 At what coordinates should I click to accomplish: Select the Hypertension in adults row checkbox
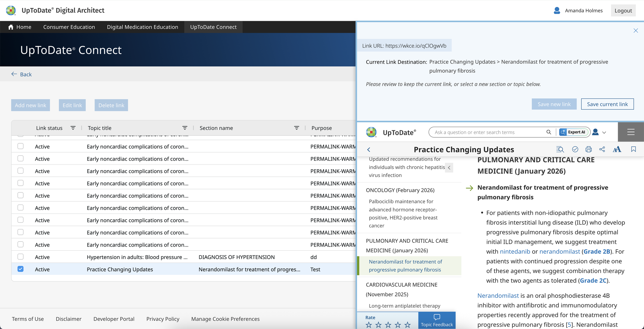(x=20, y=256)
